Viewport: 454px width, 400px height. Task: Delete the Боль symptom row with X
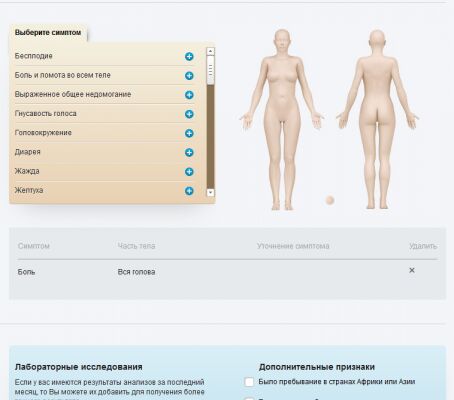(412, 270)
